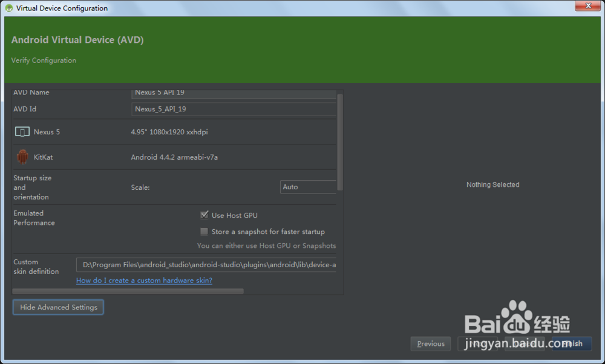Click 'You can either use Host GPU or Snapshots' note
Viewport: 605px width, 364px height.
(x=266, y=245)
